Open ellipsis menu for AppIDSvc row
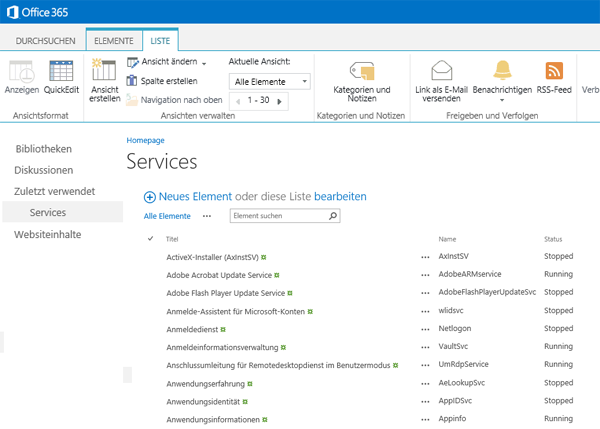The width and height of the screenshot is (600, 429). (x=425, y=402)
